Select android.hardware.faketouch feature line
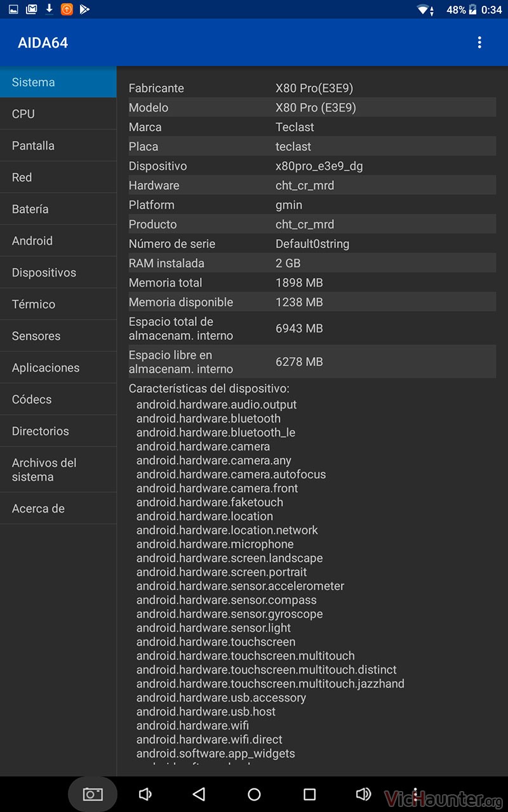The image size is (508, 812). click(210, 502)
